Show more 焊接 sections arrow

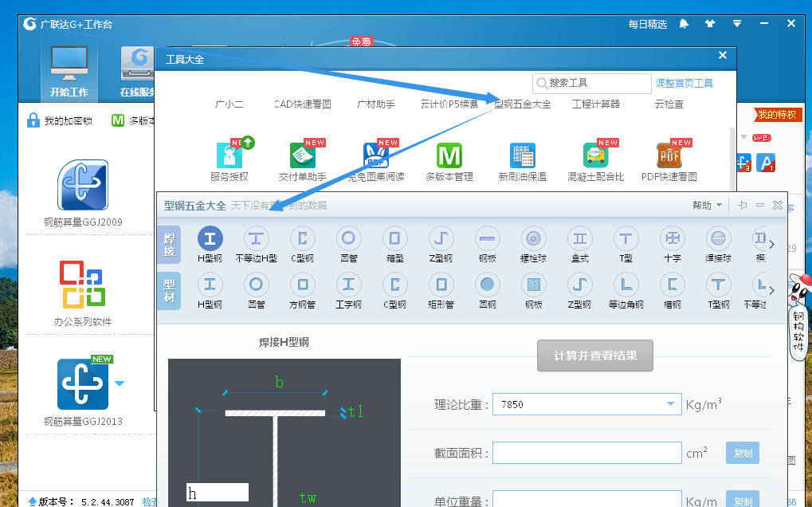point(771,244)
